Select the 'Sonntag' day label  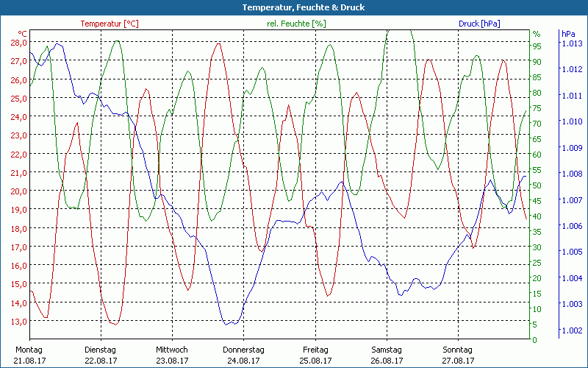coord(458,350)
